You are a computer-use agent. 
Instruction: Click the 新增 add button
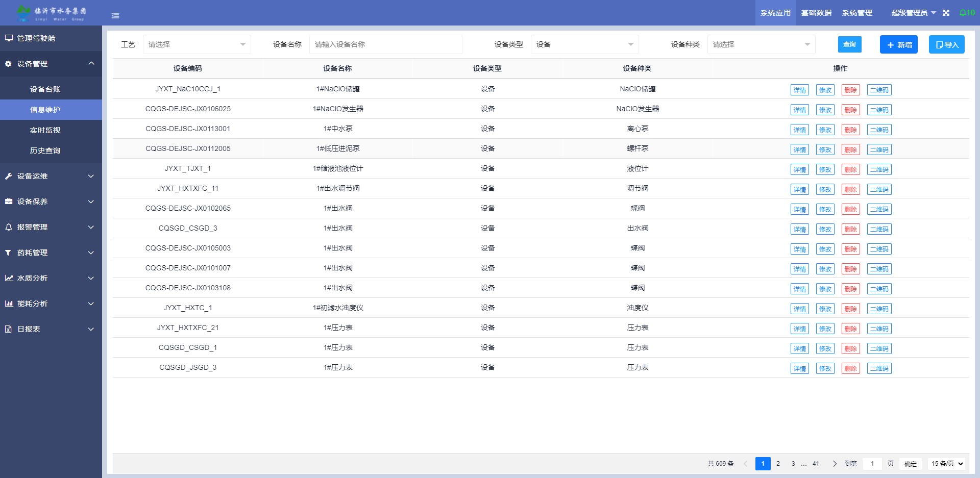pos(899,44)
